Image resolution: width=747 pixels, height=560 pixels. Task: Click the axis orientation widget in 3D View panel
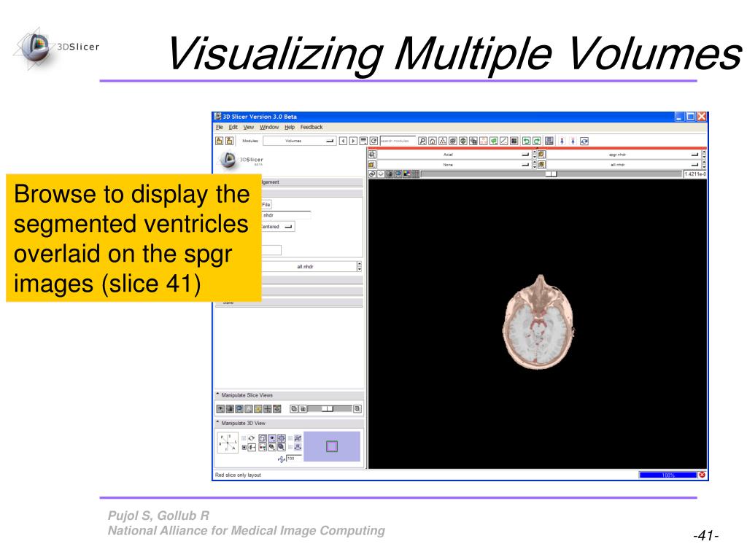tap(228, 443)
